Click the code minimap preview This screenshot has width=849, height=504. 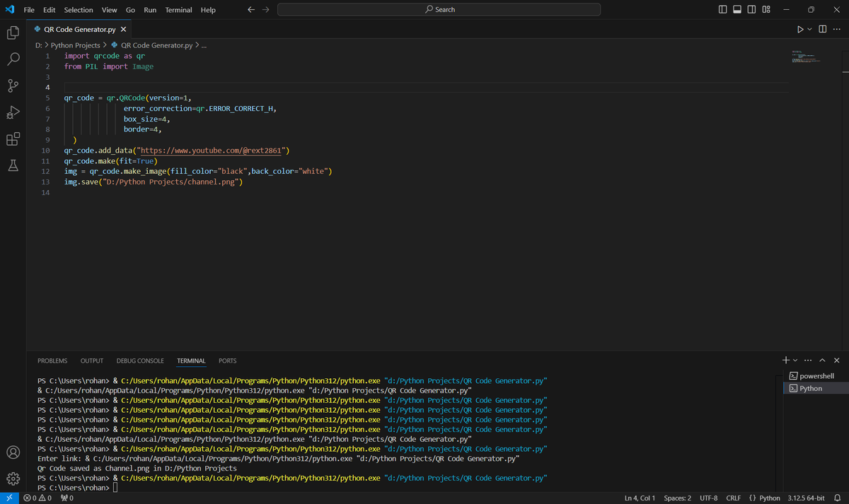[806, 57]
